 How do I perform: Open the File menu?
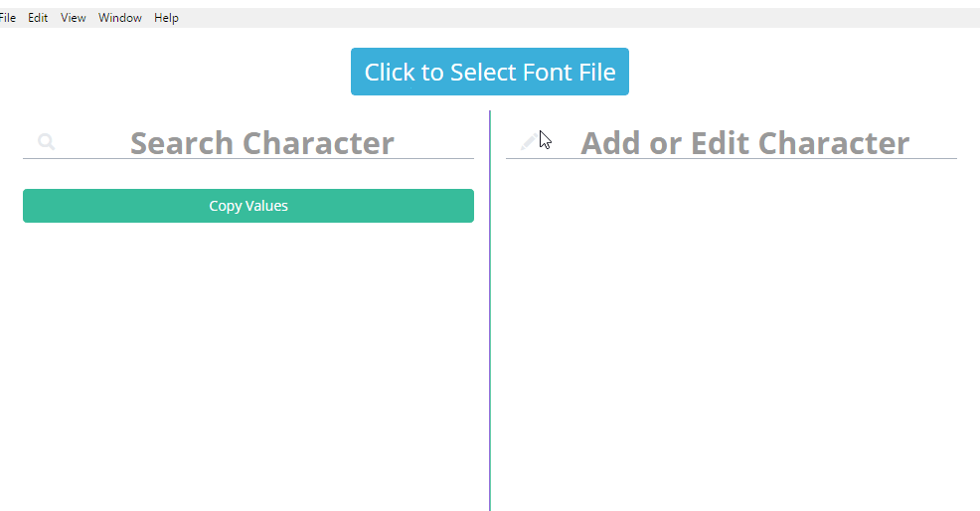(x=7, y=18)
